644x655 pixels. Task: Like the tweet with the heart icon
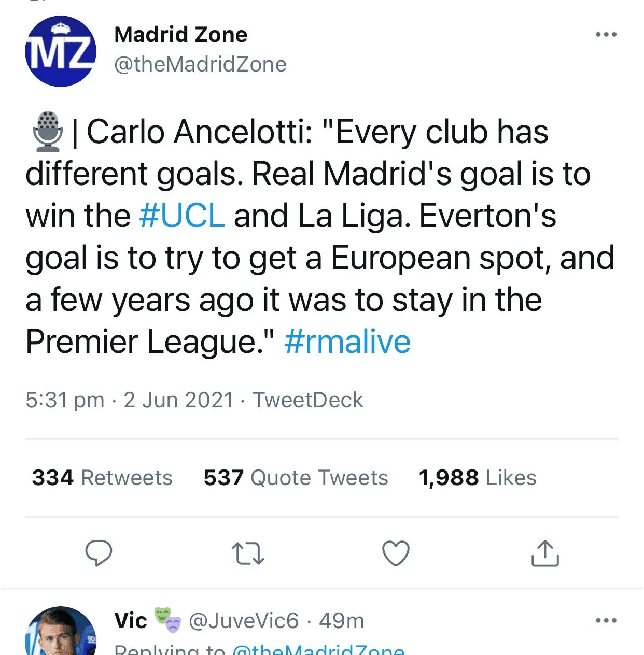pos(396,553)
